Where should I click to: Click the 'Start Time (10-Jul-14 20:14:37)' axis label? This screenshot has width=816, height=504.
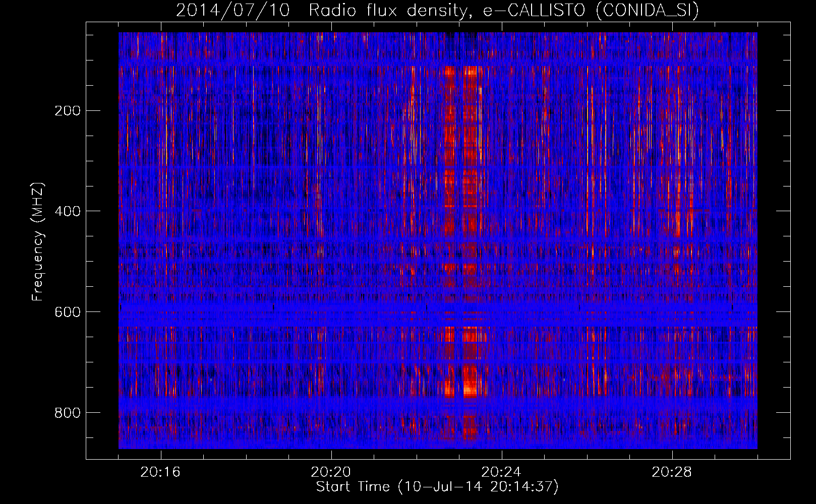tap(437, 487)
